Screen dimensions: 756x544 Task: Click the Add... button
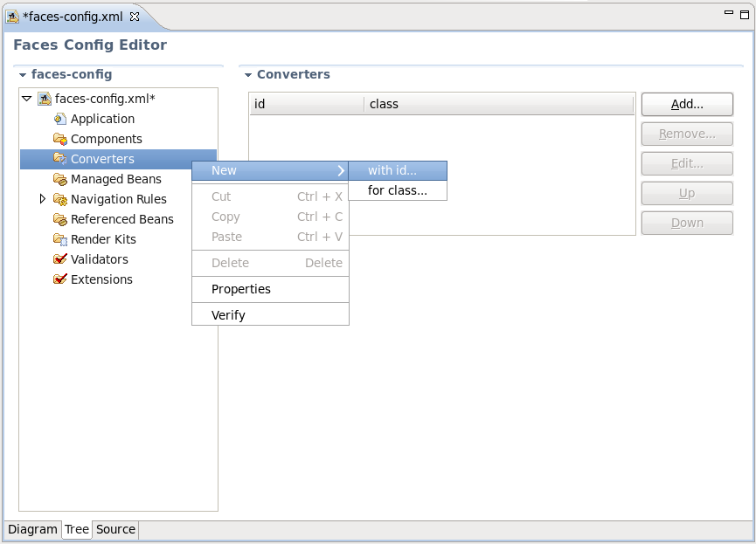(686, 104)
